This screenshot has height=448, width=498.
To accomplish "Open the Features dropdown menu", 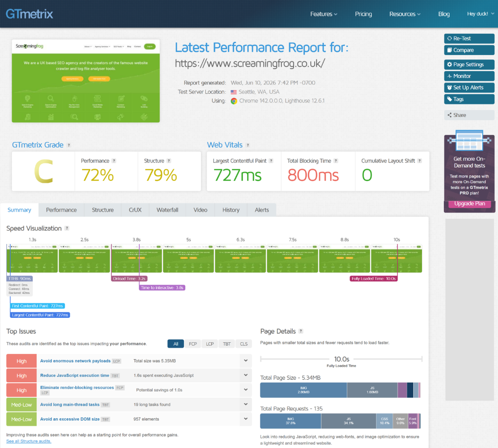I will point(324,14).
